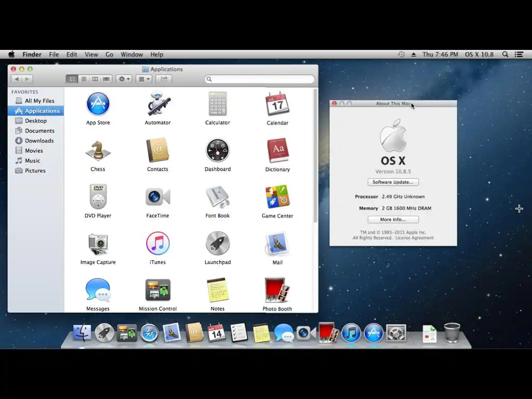The width and height of the screenshot is (532, 399).
Task: Open the Launchpad rocket icon in the Dock
Action: pos(104,333)
